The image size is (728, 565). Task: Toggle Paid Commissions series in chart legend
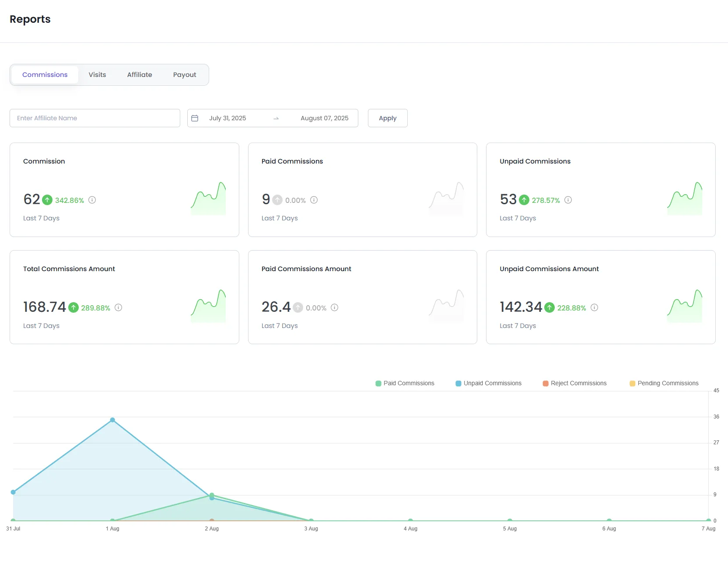pyautogui.click(x=405, y=383)
